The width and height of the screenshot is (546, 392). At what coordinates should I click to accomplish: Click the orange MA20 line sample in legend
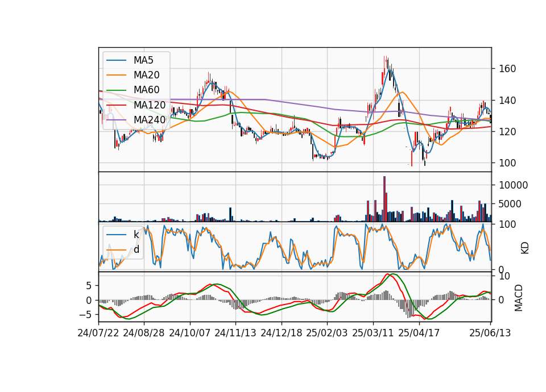[116, 75]
